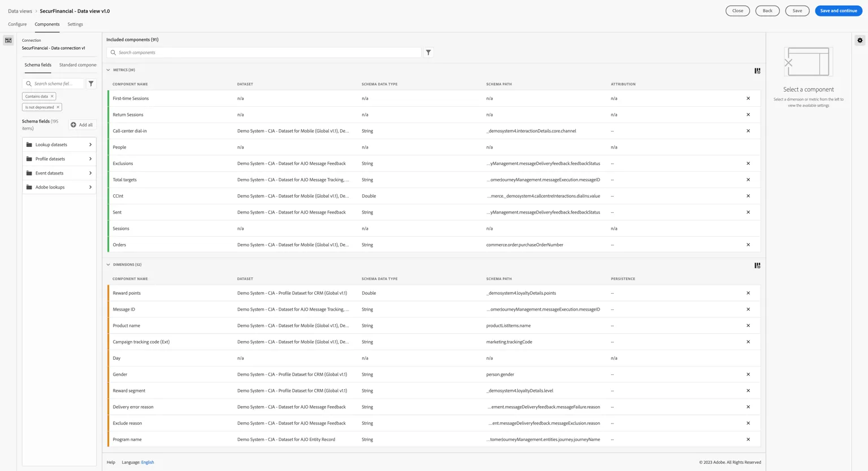The image size is (868, 471).
Task: Filter included components with funnel icon
Action: pyautogui.click(x=428, y=53)
